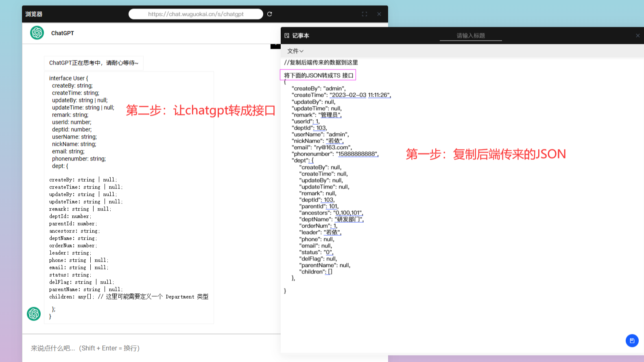
Task: Click the '"dept": {' line in notepad
Action: pyautogui.click(x=303, y=160)
